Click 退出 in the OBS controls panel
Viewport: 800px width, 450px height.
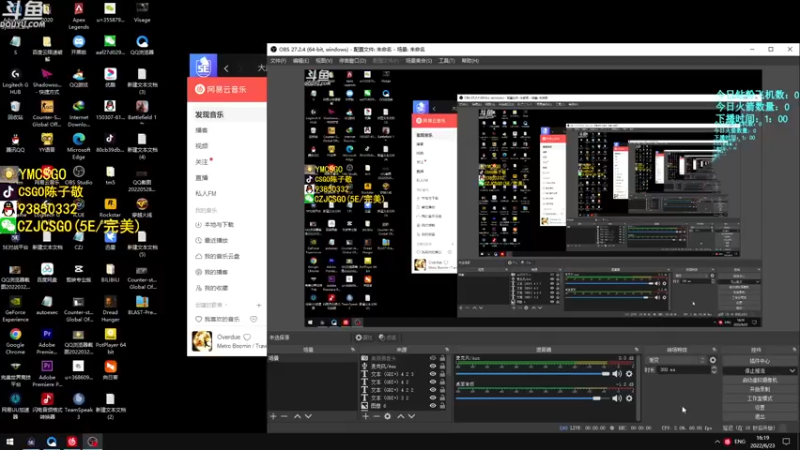coord(760,417)
